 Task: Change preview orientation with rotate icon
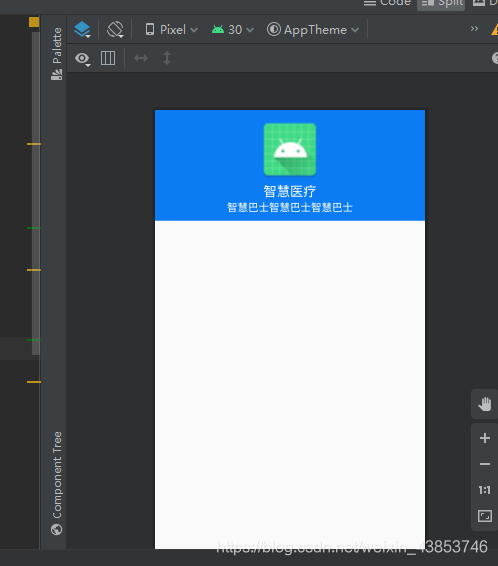[115, 30]
